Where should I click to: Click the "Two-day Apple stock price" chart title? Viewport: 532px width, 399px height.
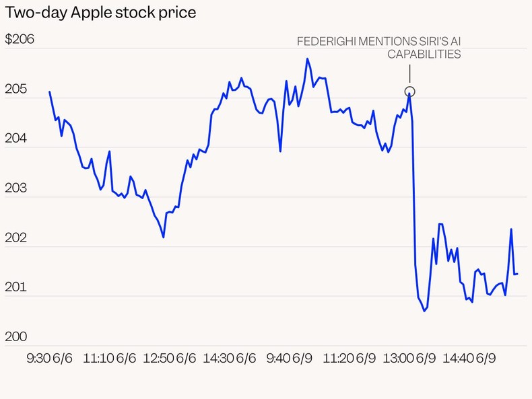[x=101, y=13]
